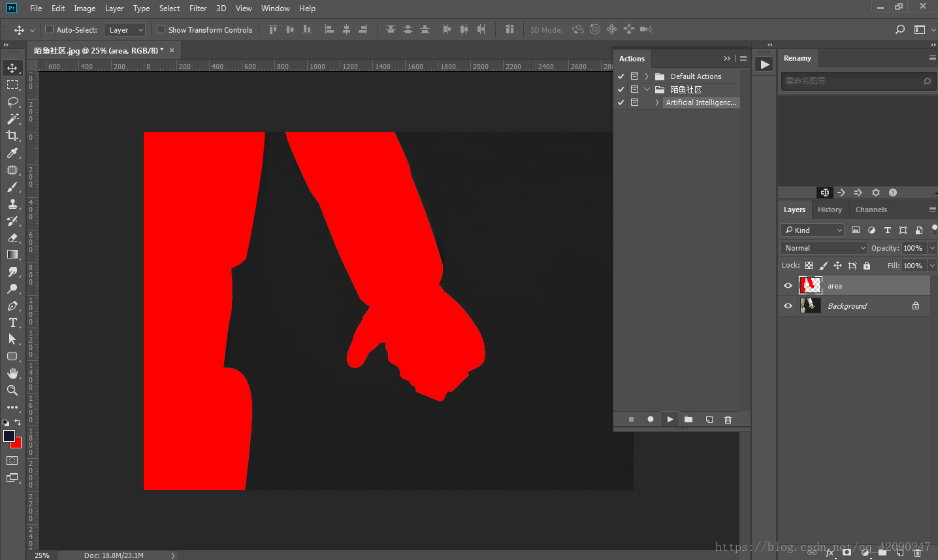The width and height of the screenshot is (938, 560).
Task: Select the Clone Stamp tool
Action: point(12,204)
